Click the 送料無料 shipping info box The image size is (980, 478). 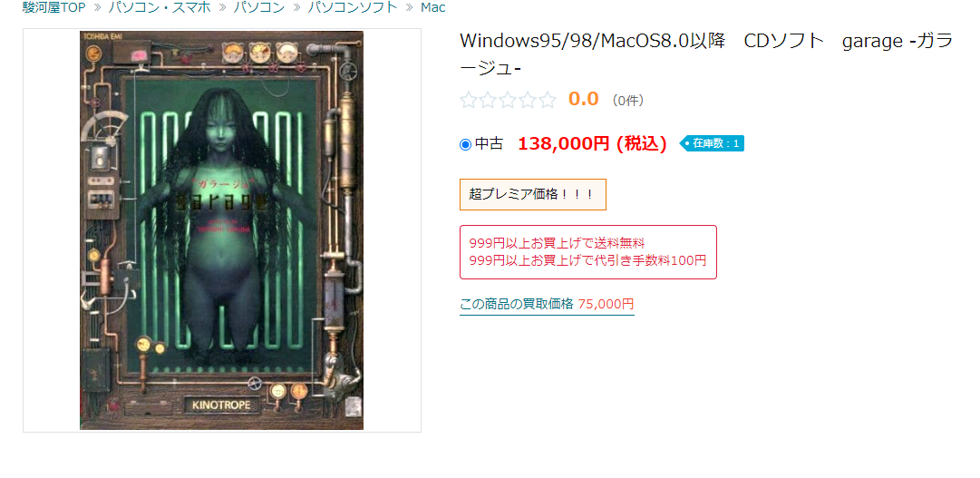tap(588, 251)
